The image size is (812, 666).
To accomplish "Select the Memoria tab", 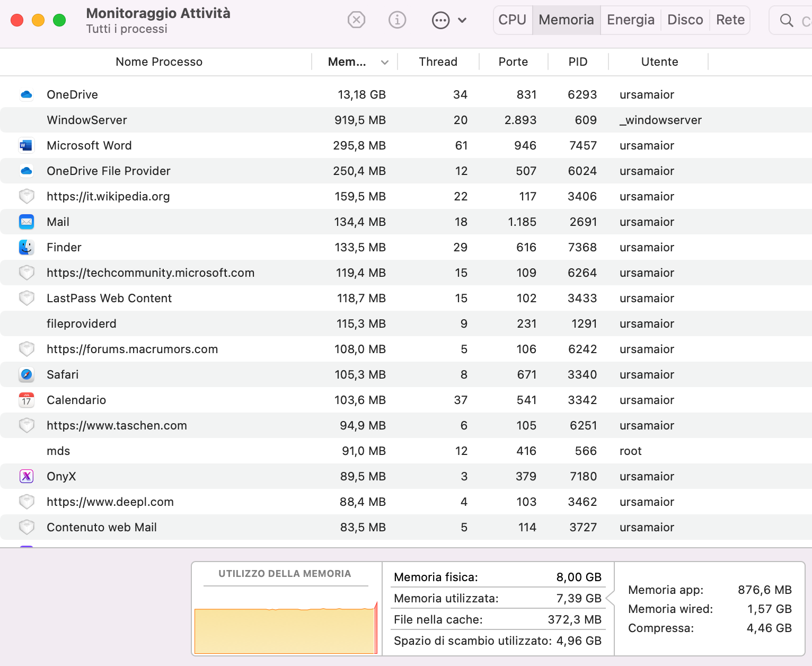I will point(566,20).
